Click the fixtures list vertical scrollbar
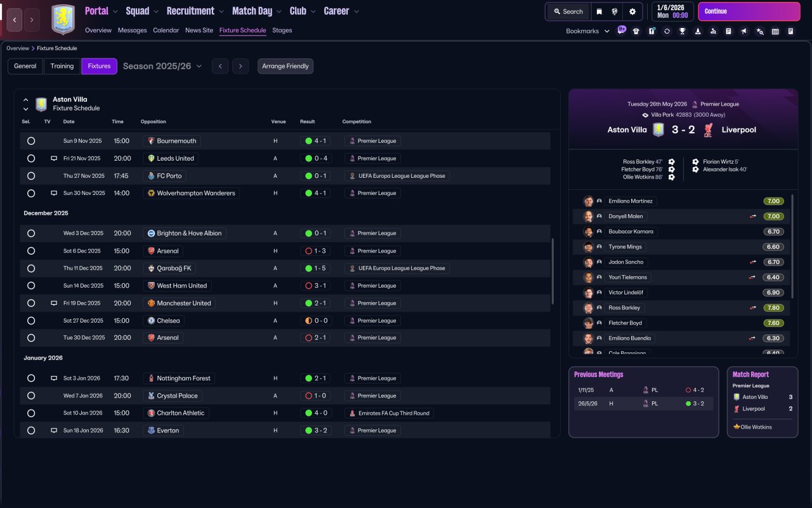 pyautogui.click(x=553, y=272)
